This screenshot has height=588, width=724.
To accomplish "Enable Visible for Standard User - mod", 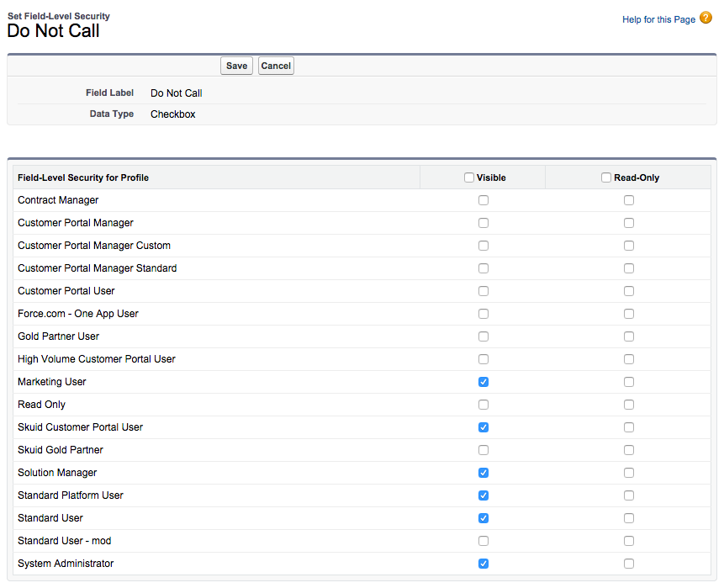I will tap(484, 541).
